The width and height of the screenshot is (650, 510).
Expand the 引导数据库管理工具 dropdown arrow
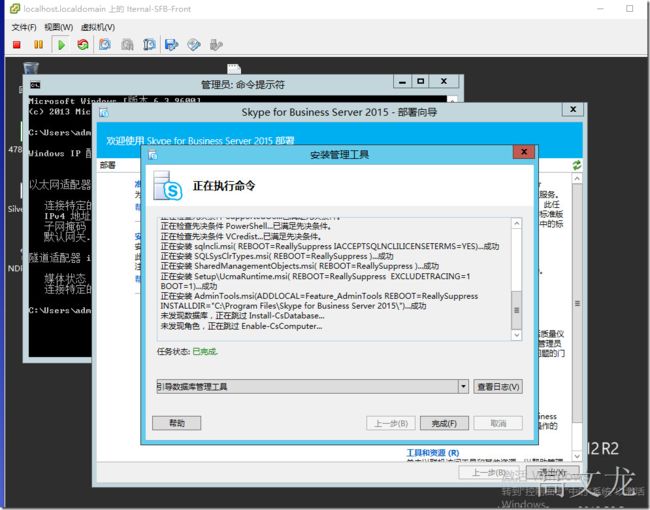pyautogui.click(x=463, y=386)
